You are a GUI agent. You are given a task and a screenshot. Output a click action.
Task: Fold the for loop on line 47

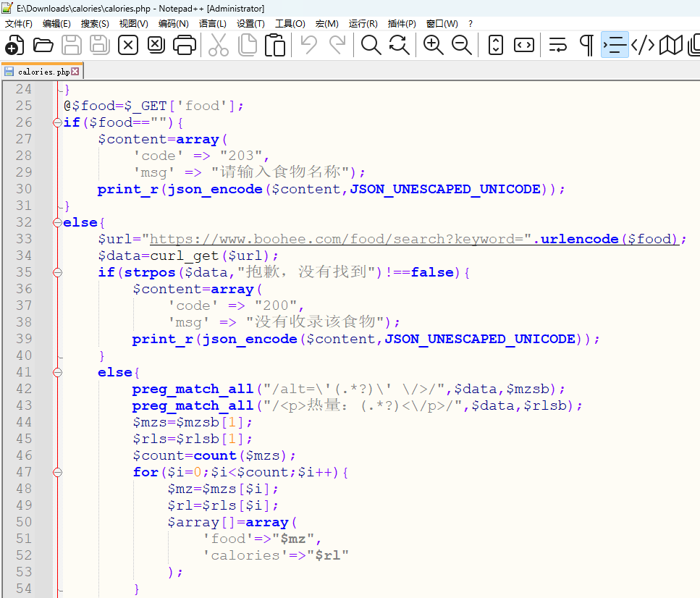click(57, 472)
